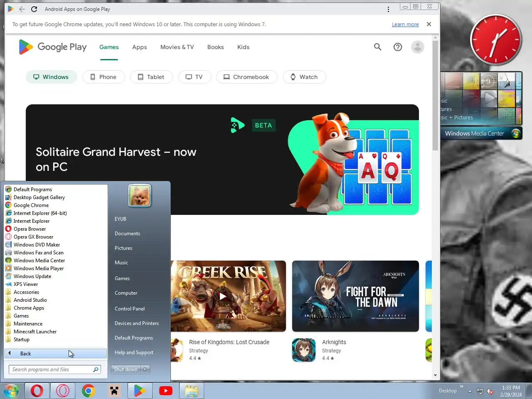Open Help and Support
The height and width of the screenshot is (399, 532).
point(134,352)
